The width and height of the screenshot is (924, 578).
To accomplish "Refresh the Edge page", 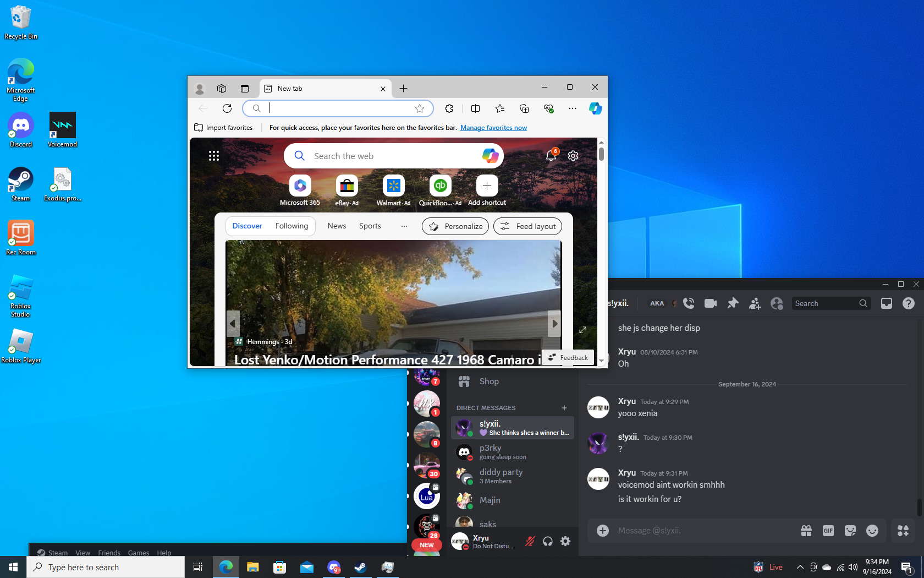I will pos(227,108).
